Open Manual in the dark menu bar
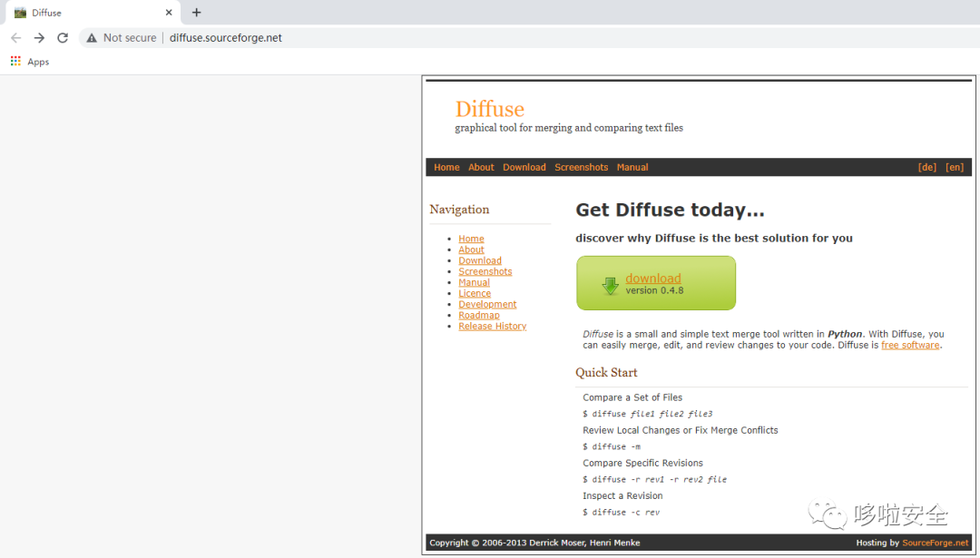The width and height of the screenshot is (980, 558). pyautogui.click(x=632, y=168)
